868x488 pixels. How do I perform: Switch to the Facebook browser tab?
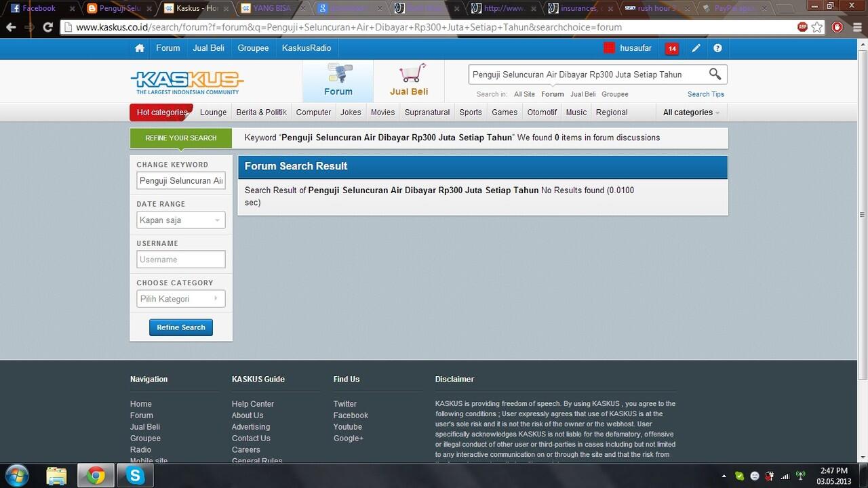coord(39,9)
